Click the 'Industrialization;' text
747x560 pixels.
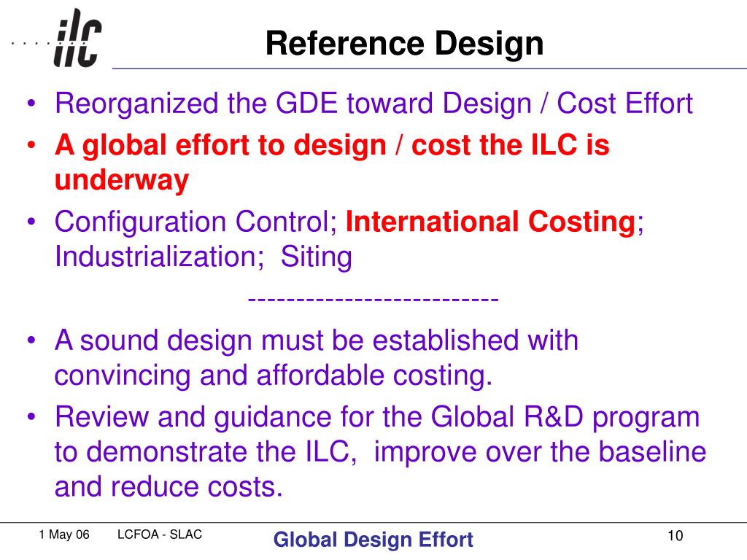(x=160, y=257)
